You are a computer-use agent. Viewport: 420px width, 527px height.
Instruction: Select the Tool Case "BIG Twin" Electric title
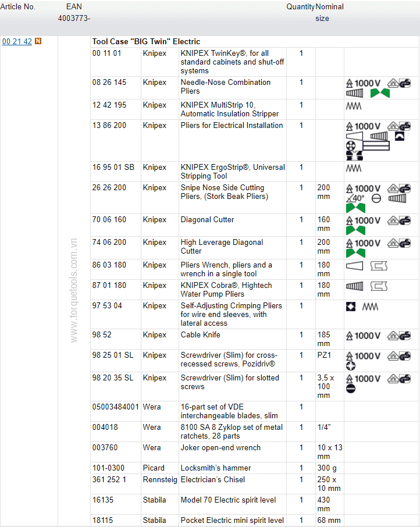coord(146,42)
